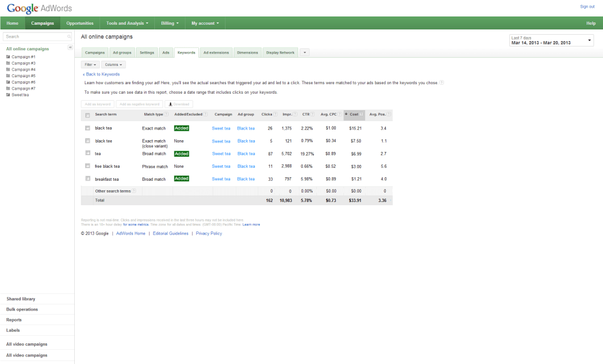
Task: Click the sort arrow icon on the Cost column
Action: pyautogui.click(x=347, y=114)
